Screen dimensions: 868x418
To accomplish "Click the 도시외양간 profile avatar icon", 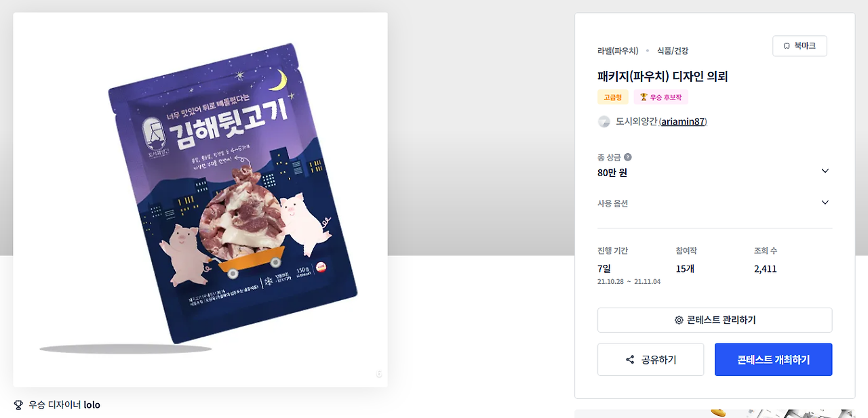I will (604, 121).
